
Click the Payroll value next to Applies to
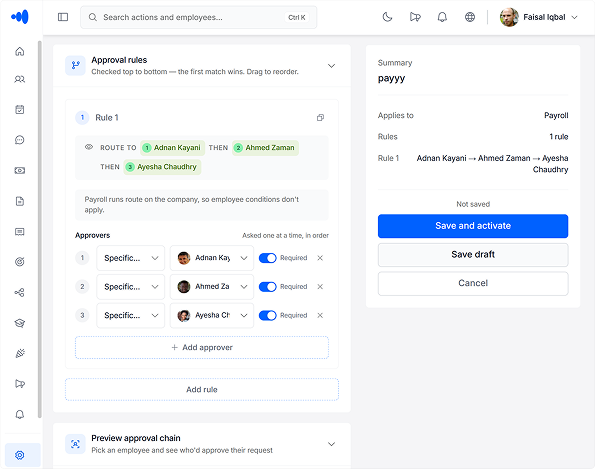(x=556, y=115)
